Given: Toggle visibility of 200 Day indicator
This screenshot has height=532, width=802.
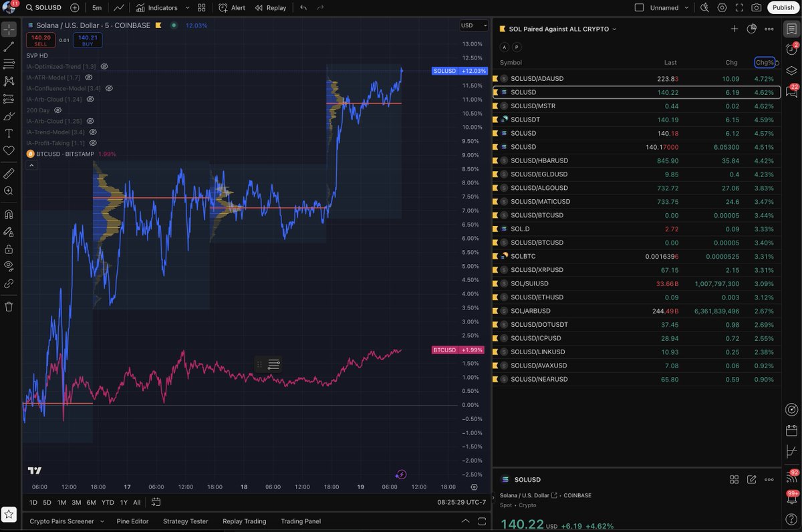Looking at the screenshot, I should pyautogui.click(x=57, y=110).
